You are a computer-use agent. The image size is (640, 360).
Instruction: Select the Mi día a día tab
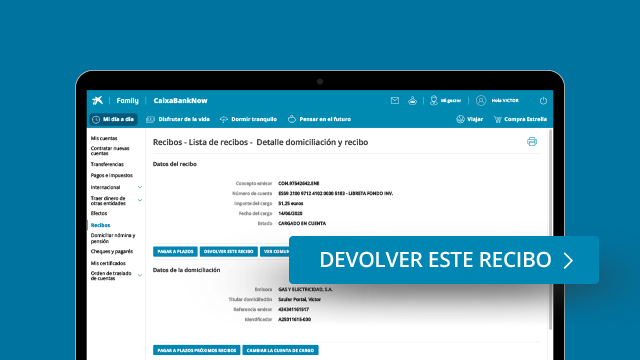coord(113,119)
